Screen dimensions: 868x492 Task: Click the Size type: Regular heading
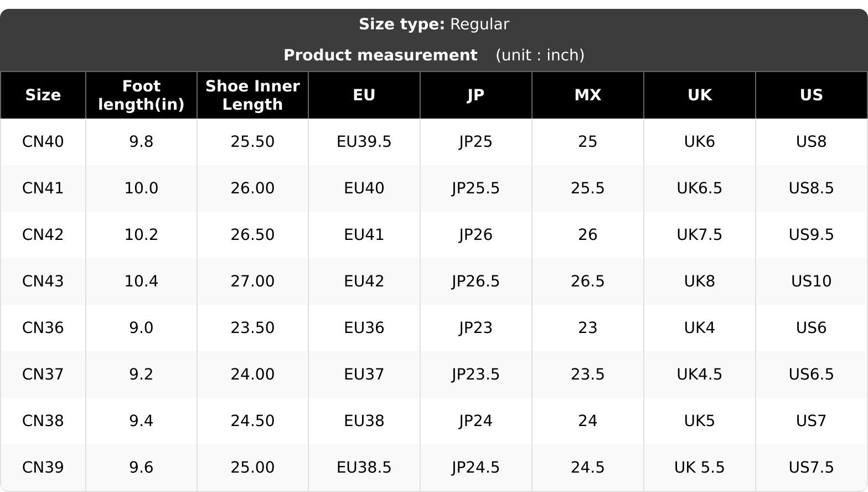tap(434, 24)
